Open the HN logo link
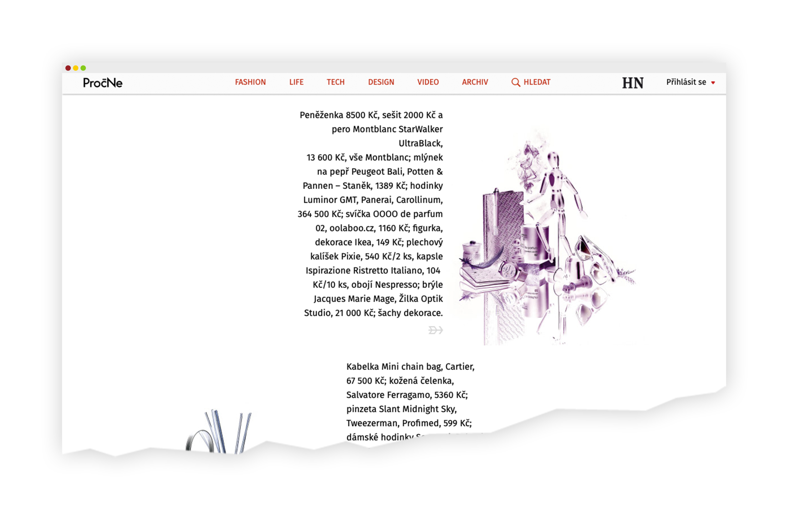This screenshot has height=532, width=790. (633, 83)
